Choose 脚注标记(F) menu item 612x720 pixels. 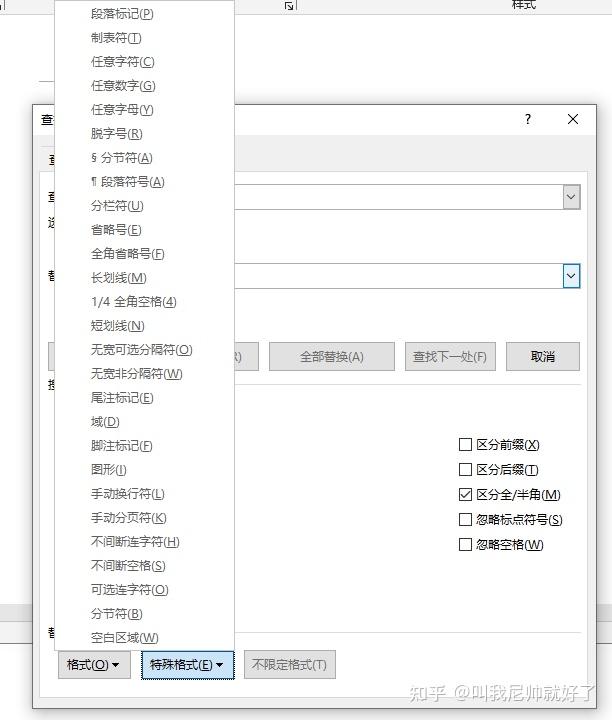pos(122,445)
